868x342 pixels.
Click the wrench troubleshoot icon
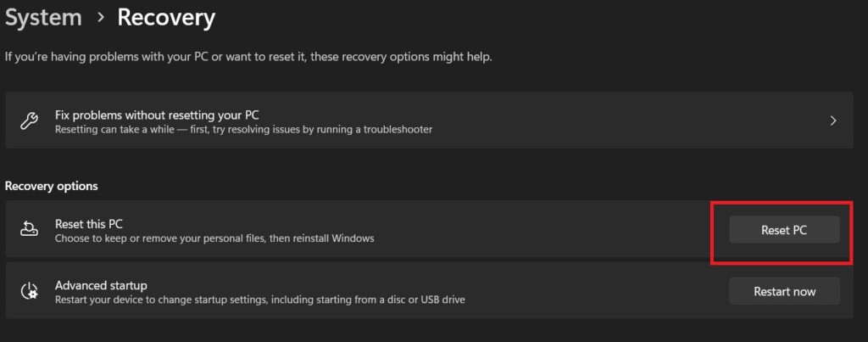(28, 121)
